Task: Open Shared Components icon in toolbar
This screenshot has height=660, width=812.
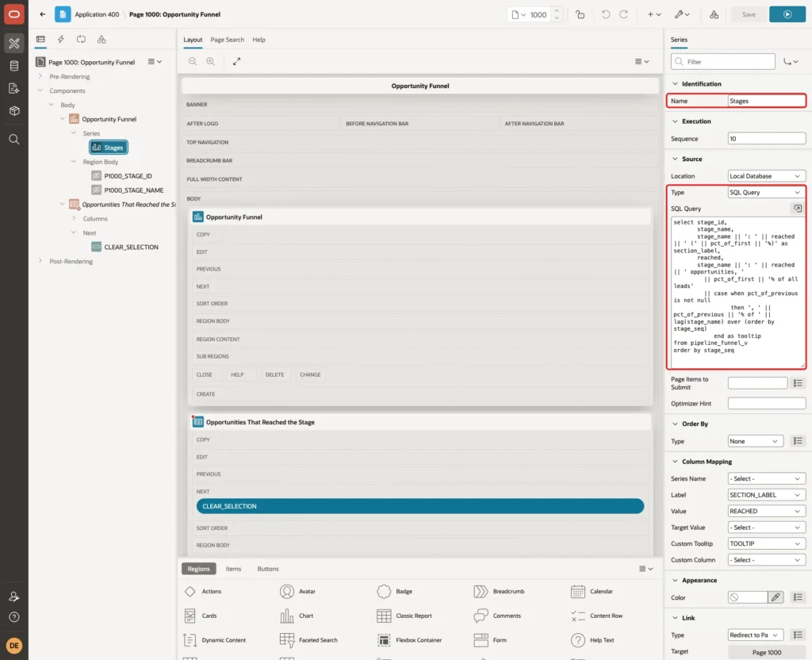Action: [x=714, y=14]
